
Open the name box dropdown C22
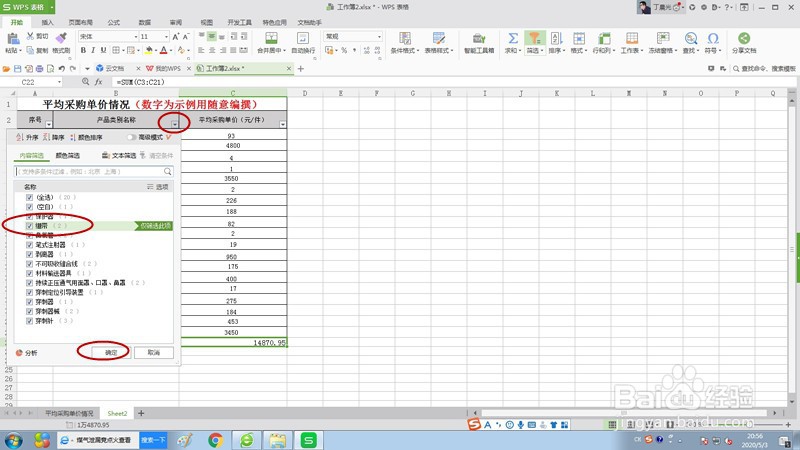click(x=60, y=82)
